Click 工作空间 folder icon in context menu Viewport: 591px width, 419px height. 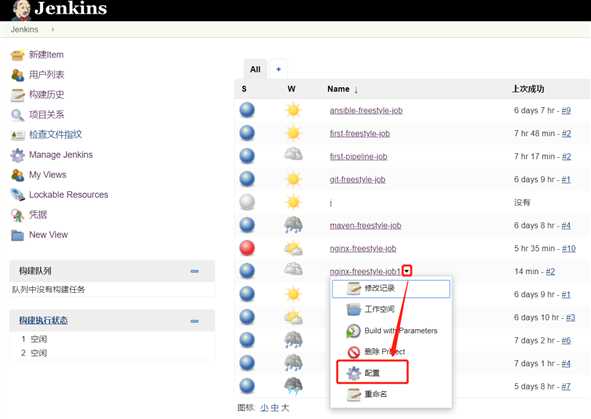[x=354, y=310]
